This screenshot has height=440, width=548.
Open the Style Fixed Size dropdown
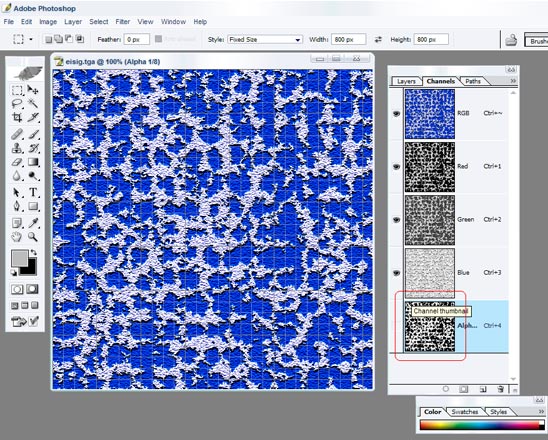pos(265,39)
